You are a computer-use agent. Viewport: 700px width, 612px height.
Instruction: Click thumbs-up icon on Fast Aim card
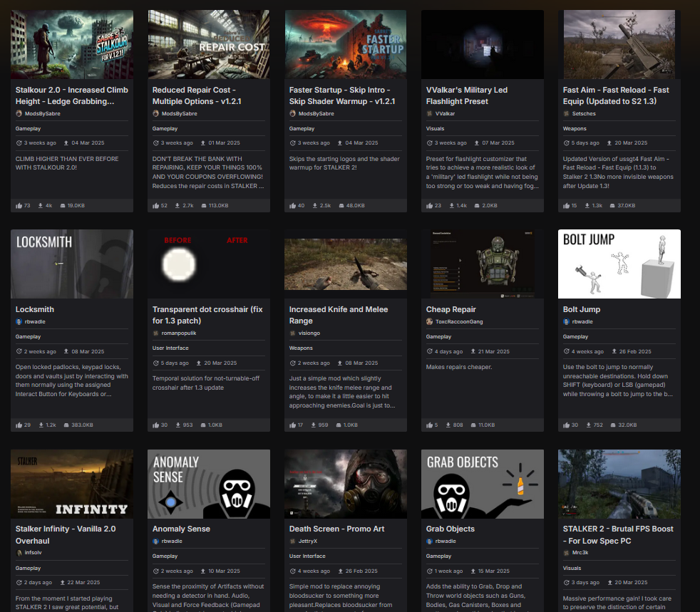click(566, 206)
